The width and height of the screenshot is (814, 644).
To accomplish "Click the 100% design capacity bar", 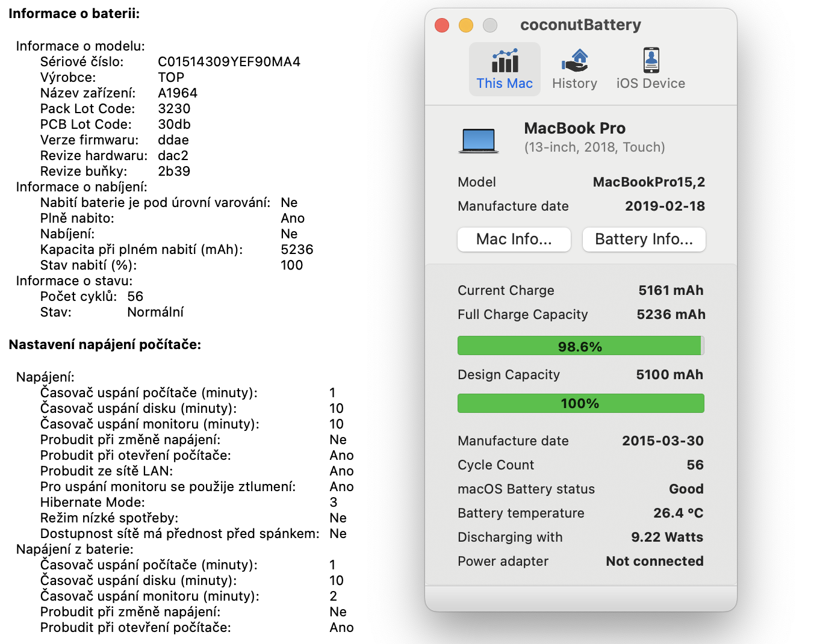I will [x=581, y=403].
